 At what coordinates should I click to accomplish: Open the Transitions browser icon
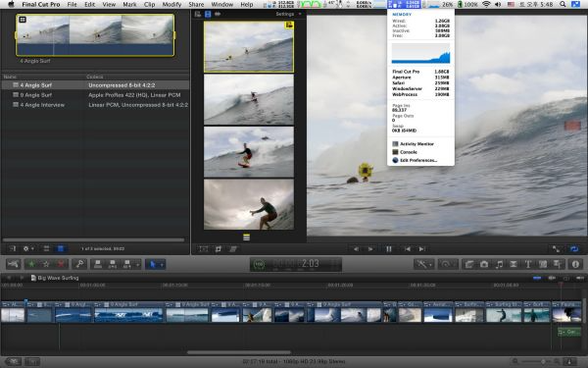pos(514,264)
